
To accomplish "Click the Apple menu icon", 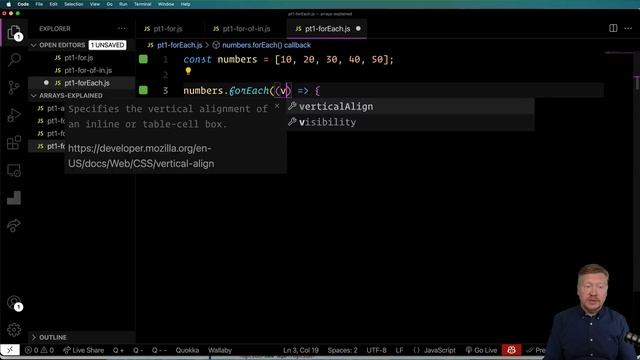I will [x=8, y=4].
